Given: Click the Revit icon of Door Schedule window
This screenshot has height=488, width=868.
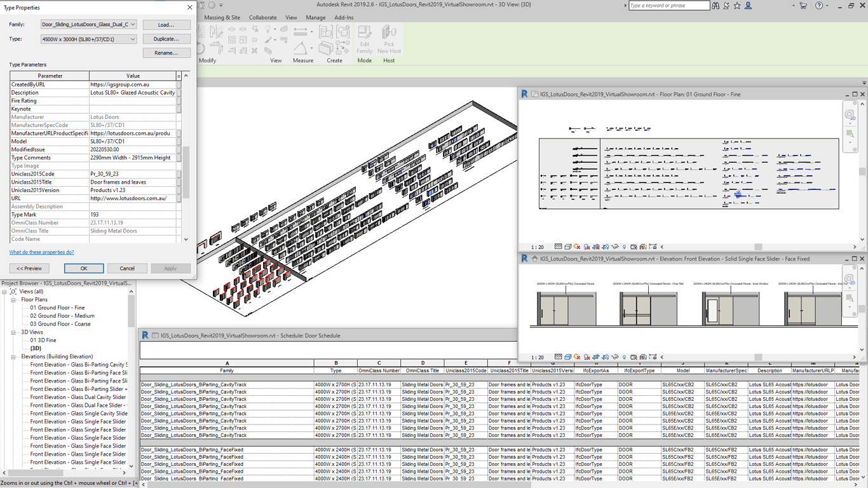Looking at the screenshot, I should point(145,335).
